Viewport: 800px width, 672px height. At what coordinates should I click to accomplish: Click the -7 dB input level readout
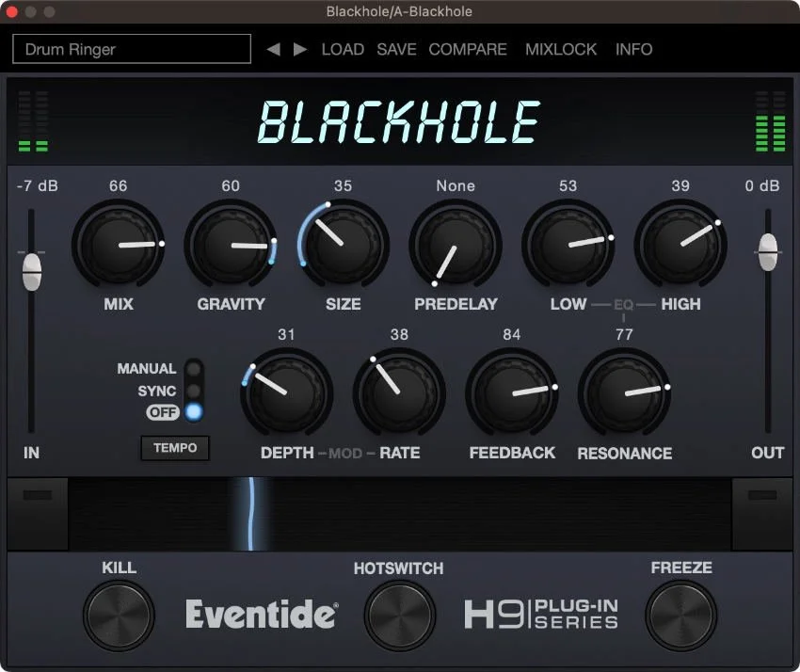(38, 185)
